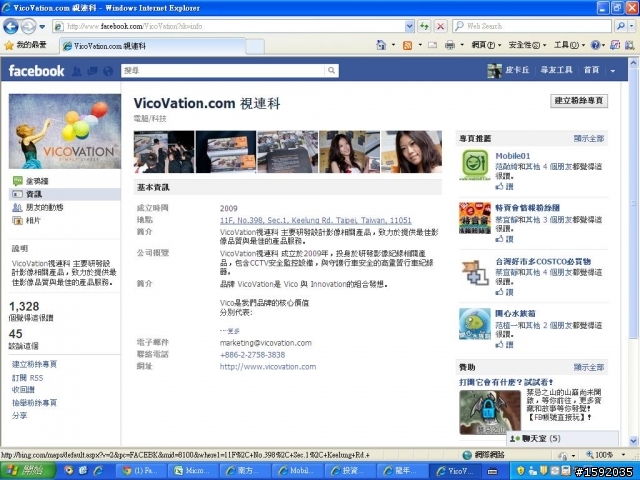Click the Web Search magnifier button
The height and width of the screenshot is (480, 640).
click(620, 26)
